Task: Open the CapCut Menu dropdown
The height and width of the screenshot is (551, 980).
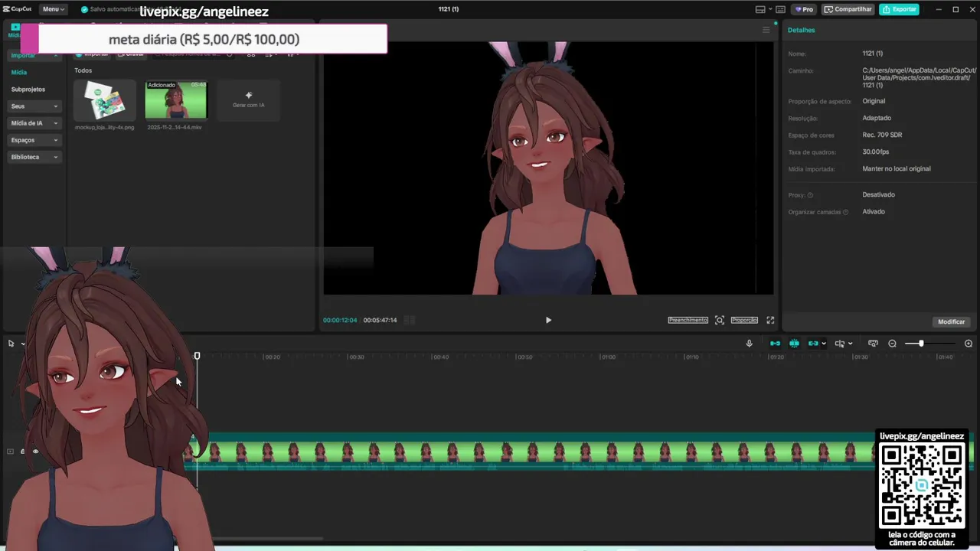Action: (x=53, y=9)
